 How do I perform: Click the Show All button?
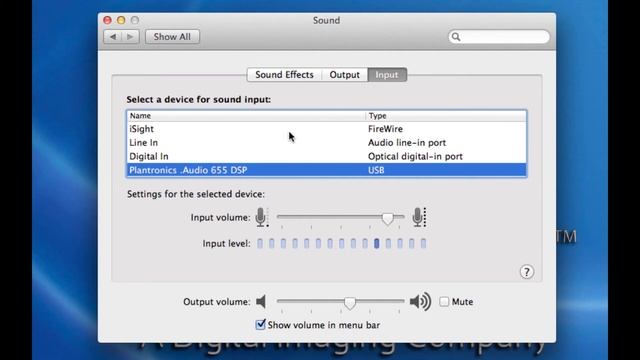click(x=172, y=37)
